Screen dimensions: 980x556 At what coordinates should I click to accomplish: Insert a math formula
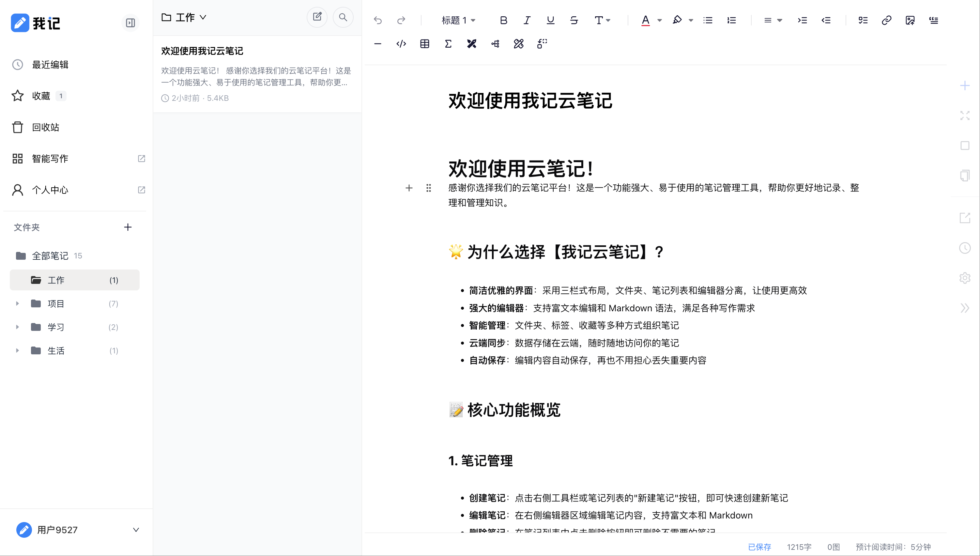coord(448,43)
